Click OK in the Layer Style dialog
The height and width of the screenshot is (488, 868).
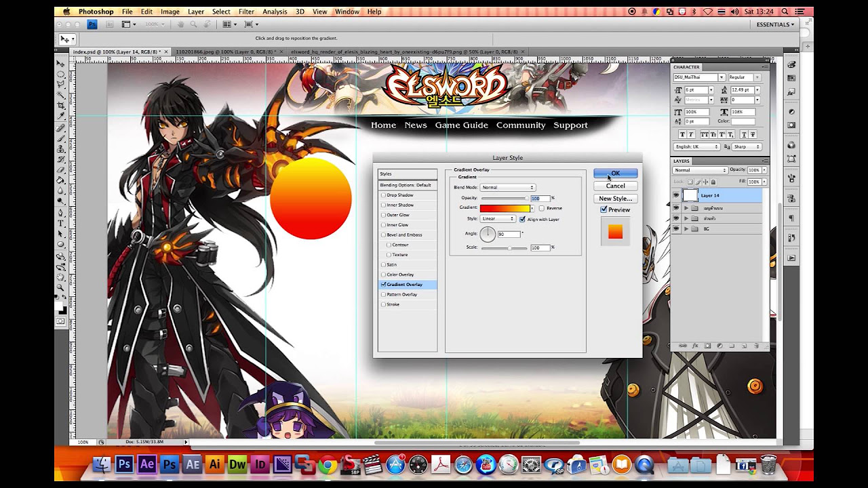click(x=615, y=174)
